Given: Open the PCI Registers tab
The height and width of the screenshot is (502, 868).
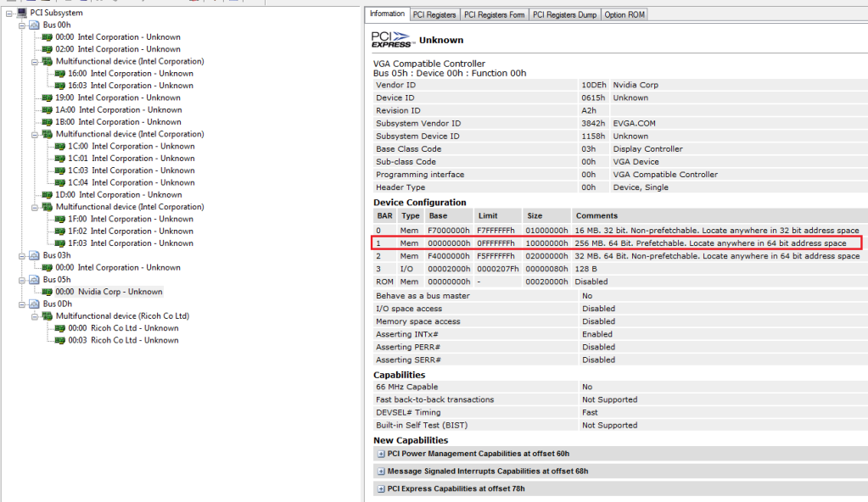Looking at the screenshot, I should click(x=434, y=15).
